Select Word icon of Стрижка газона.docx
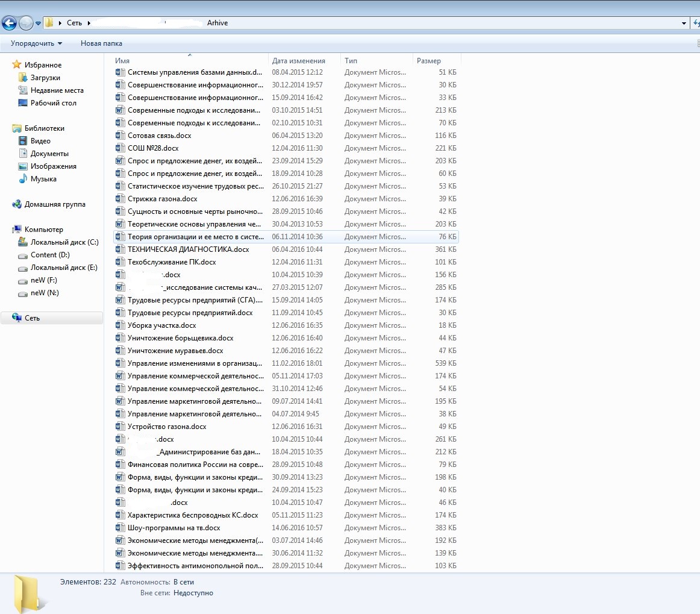Viewport: 700px width, 614px height. pos(120,199)
